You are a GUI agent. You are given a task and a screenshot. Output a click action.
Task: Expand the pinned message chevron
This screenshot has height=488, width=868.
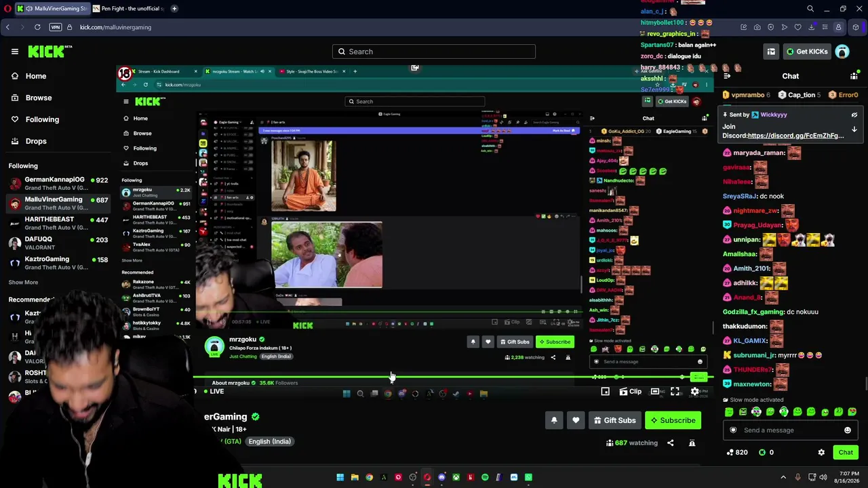[x=854, y=129]
